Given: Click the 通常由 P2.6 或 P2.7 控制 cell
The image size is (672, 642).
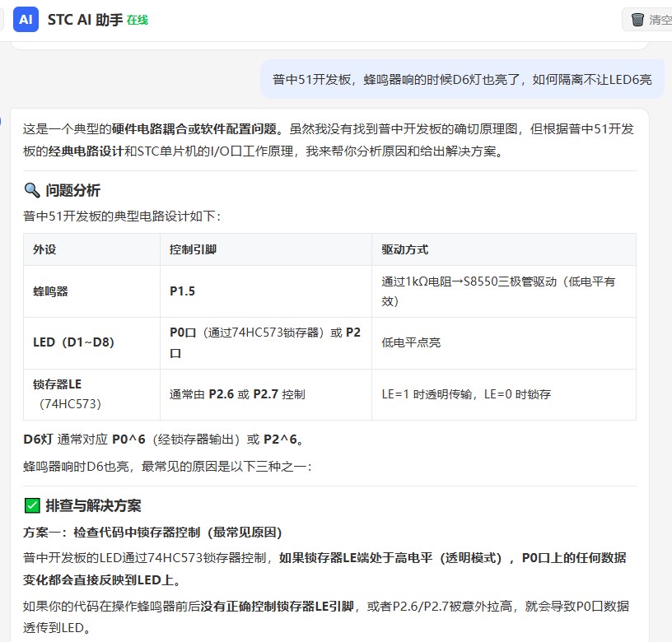Looking at the screenshot, I should point(266,394).
